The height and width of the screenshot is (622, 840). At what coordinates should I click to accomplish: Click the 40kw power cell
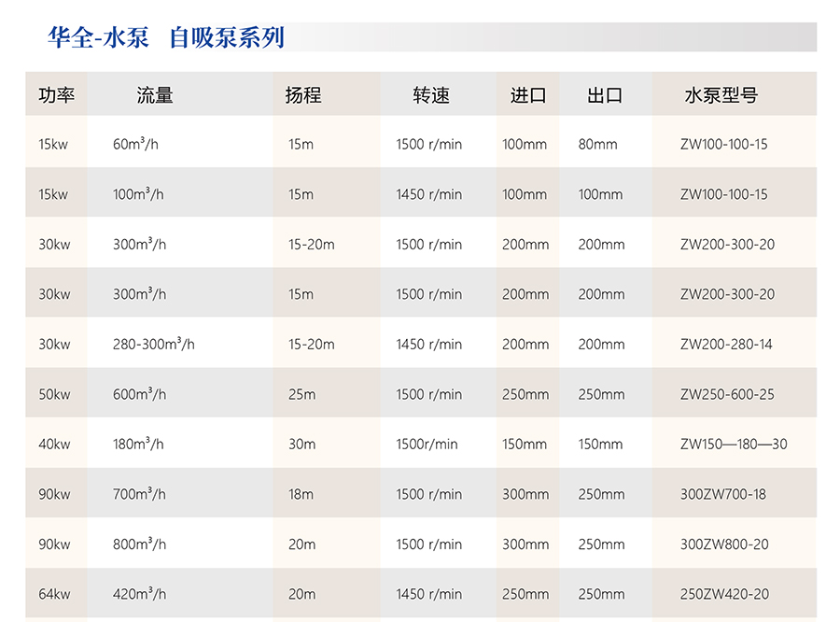54,445
